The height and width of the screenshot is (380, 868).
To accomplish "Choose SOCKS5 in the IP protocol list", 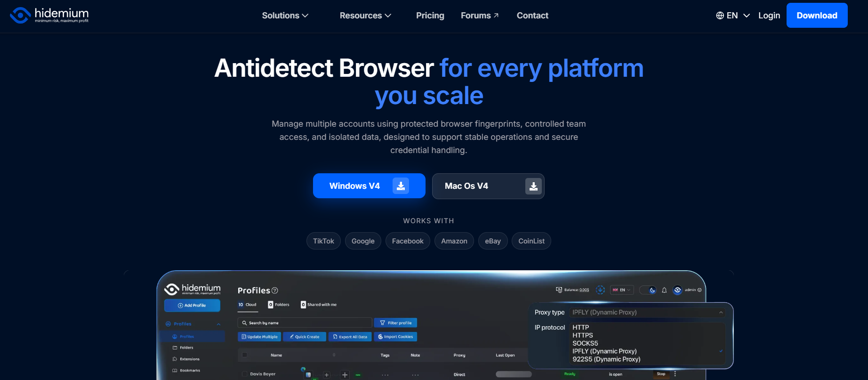I will [585, 343].
